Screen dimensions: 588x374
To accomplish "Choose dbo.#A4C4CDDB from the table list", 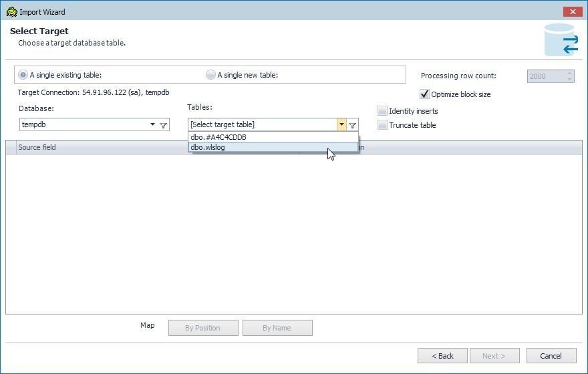I will (273, 137).
